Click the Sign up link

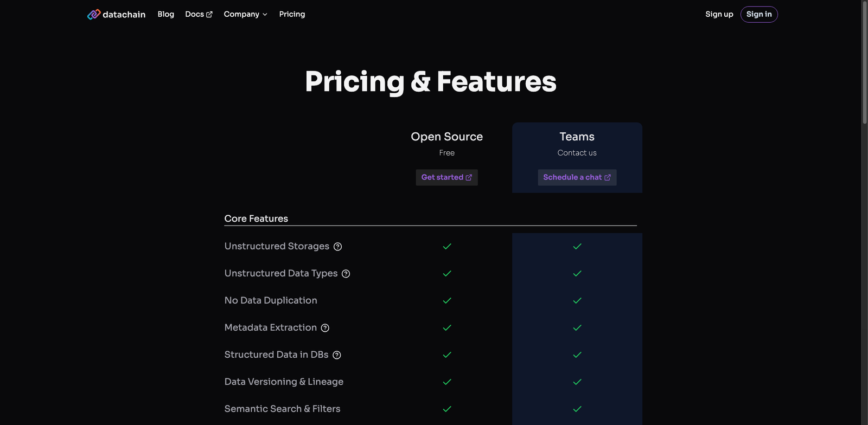click(719, 14)
